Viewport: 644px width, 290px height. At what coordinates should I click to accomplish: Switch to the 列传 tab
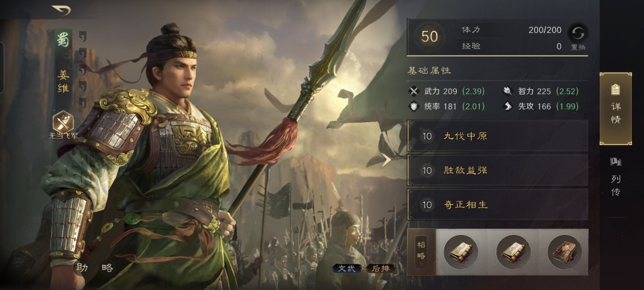615,177
